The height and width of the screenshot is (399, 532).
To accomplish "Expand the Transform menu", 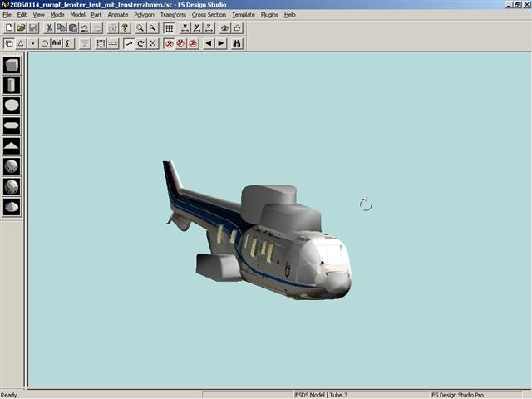I will pos(173,15).
